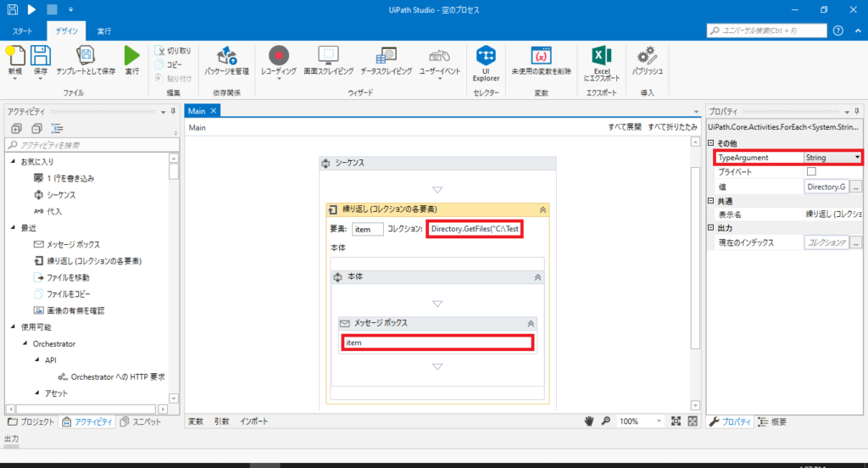Collapse the 本体 sequence chevron
The height and width of the screenshot is (468, 868).
coord(537,277)
